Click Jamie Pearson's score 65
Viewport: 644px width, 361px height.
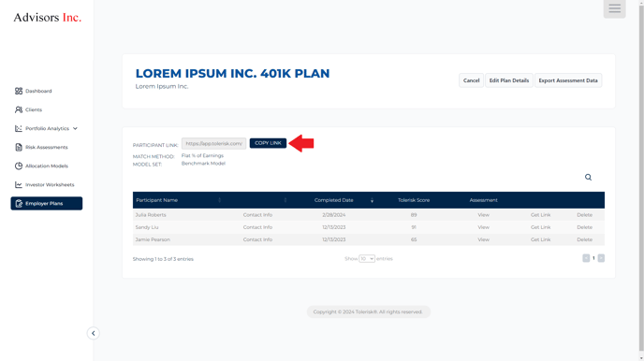[414, 239]
